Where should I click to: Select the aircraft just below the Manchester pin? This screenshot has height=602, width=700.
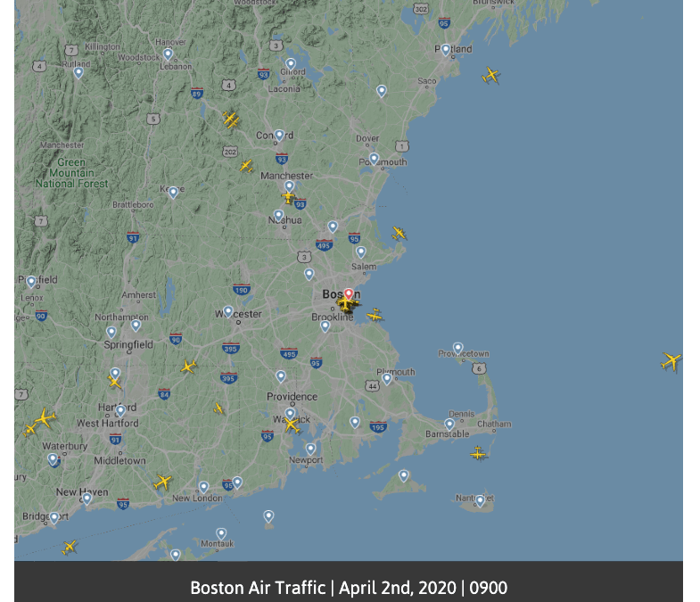[288, 197]
